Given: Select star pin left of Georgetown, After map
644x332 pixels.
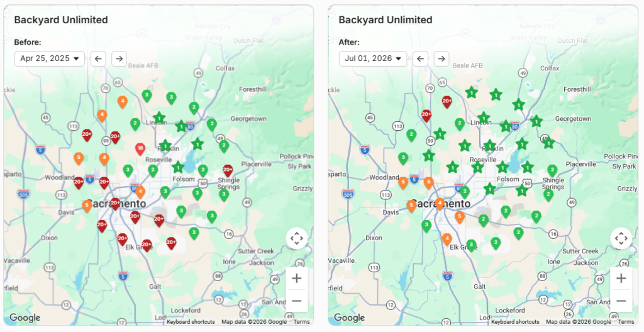Looking at the screenshot, I should 536,121.
